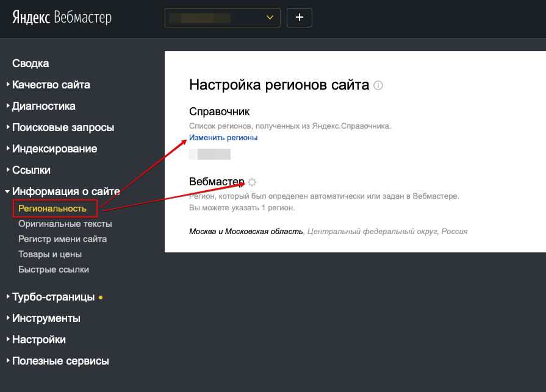Select Регистр имени сайта
Screen dimensions: 546x392
click(61, 239)
